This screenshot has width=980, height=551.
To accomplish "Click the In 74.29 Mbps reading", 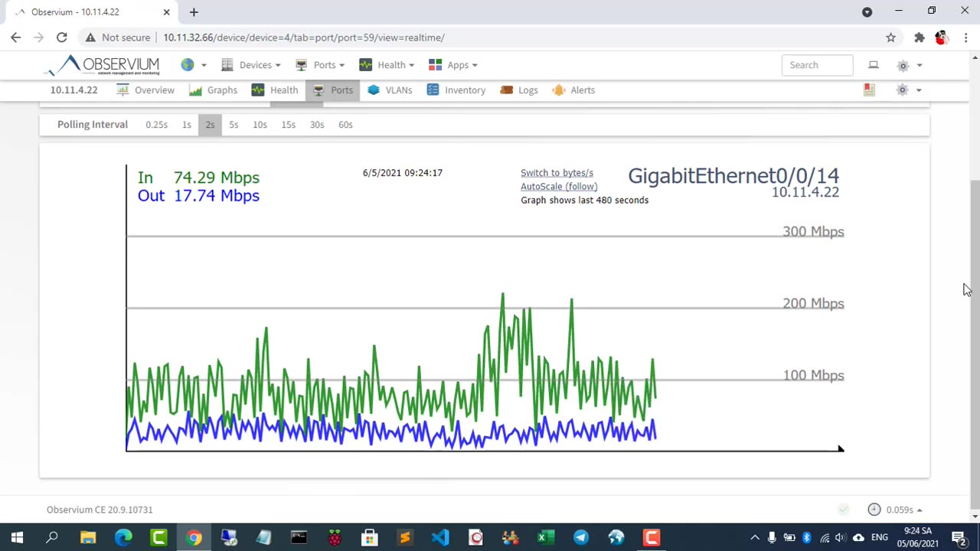I will (x=198, y=178).
